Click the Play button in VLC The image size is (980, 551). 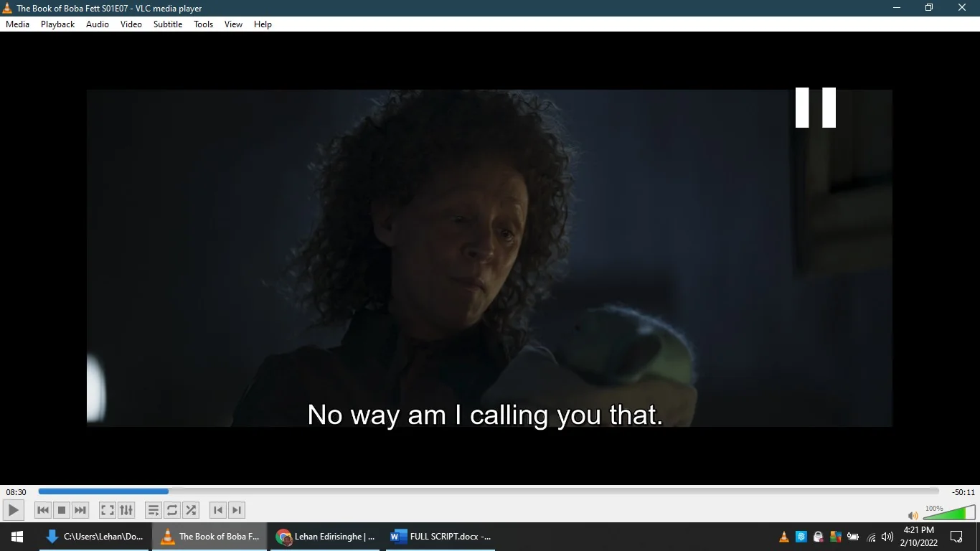coord(13,510)
